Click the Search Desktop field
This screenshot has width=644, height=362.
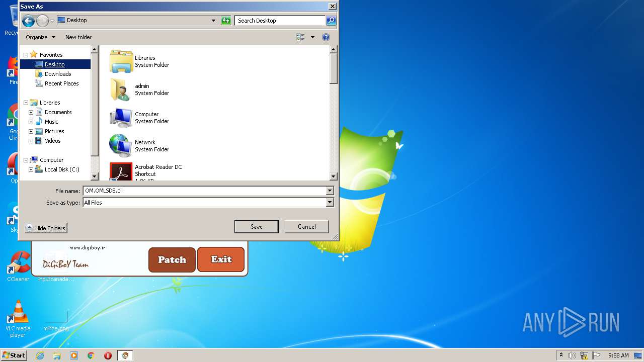pyautogui.click(x=280, y=21)
